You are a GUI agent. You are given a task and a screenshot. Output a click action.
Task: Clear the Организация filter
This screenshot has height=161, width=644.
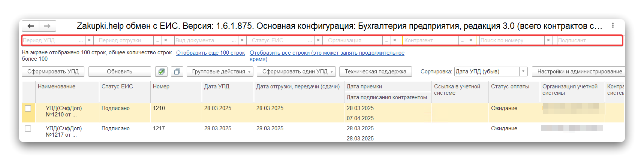click(x=395, y=40)
